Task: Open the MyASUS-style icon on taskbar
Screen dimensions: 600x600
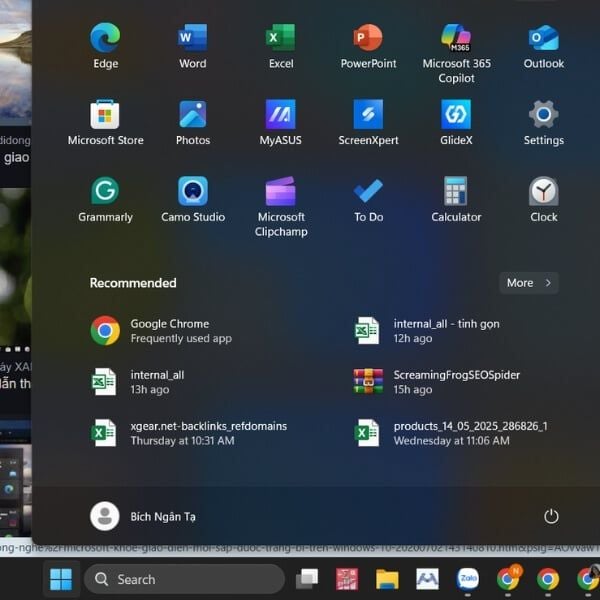Action: point(427,579)
